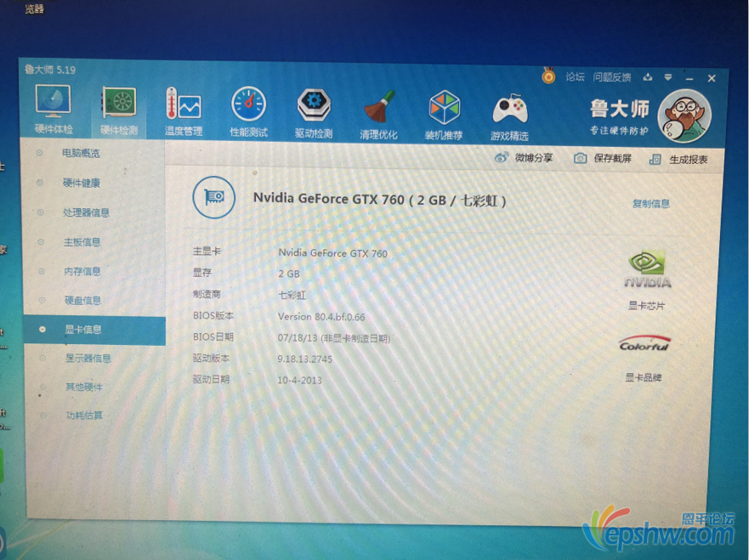Click 生成报表 generate report button
This screenshot has height=560, width=749.
coord(678,160)
